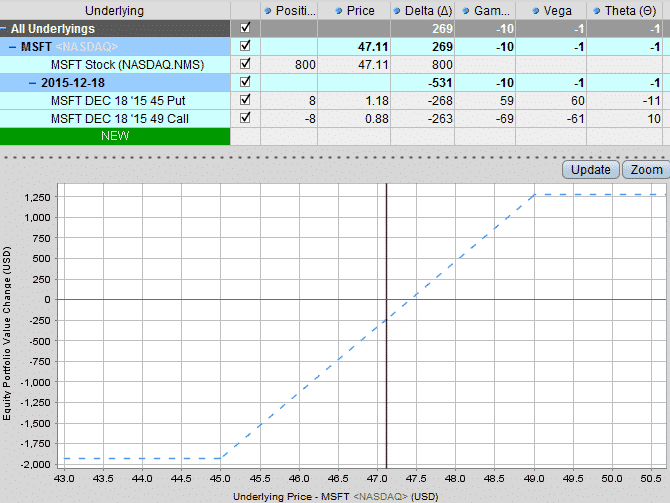Click the blue dot icon beside Delta header
Viewport: 670px width, 503px height.
(x=397, y=11)
